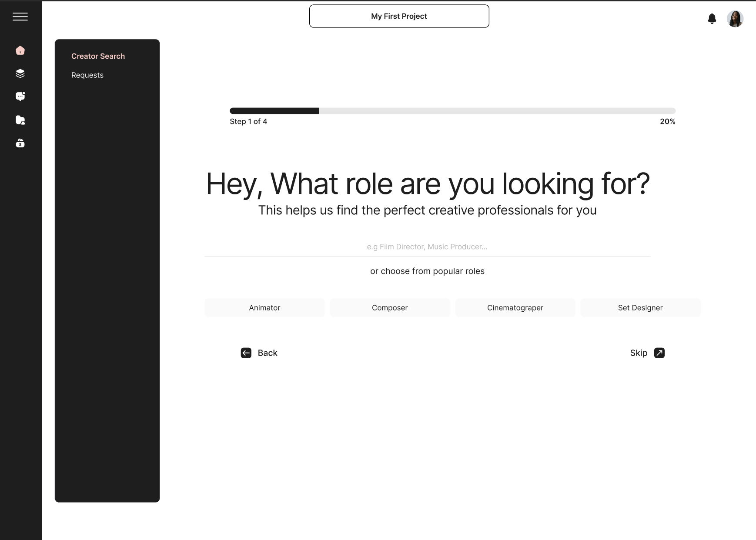Focus the role search input field

pyautogui.click(x=427, y=247)
